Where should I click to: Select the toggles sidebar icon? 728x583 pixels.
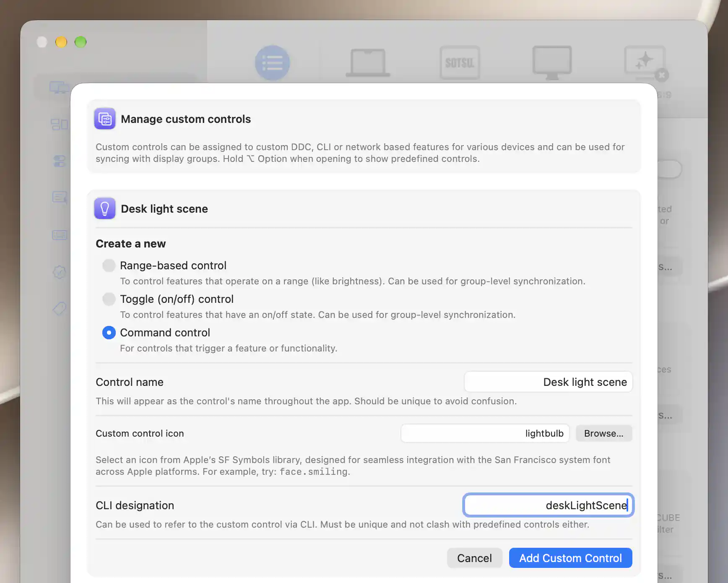(59, 161)
